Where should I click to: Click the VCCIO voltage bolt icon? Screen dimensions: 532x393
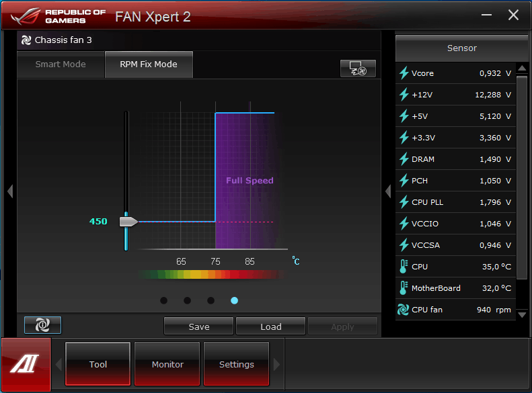click(x=404, y=224)
